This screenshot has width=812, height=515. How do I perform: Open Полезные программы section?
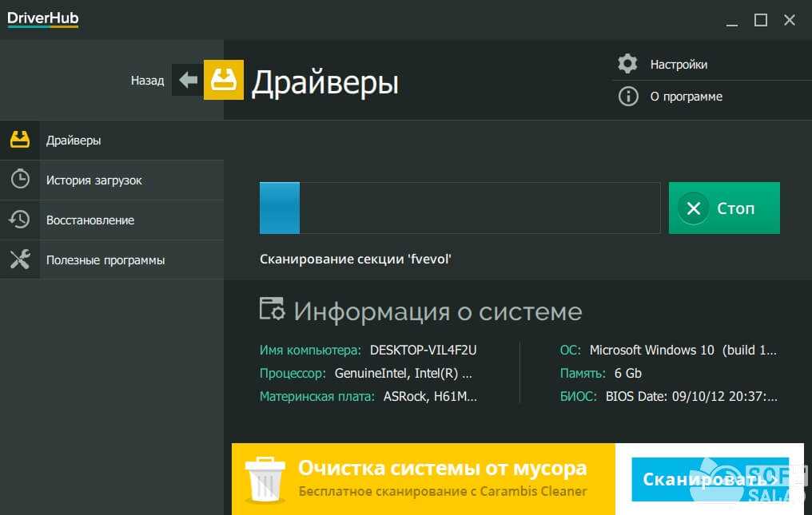click(x=105, y=260)
